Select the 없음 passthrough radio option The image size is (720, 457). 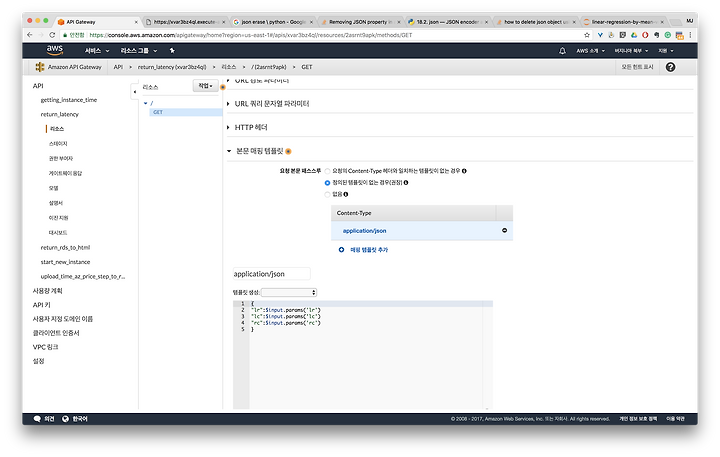(327, 194)
